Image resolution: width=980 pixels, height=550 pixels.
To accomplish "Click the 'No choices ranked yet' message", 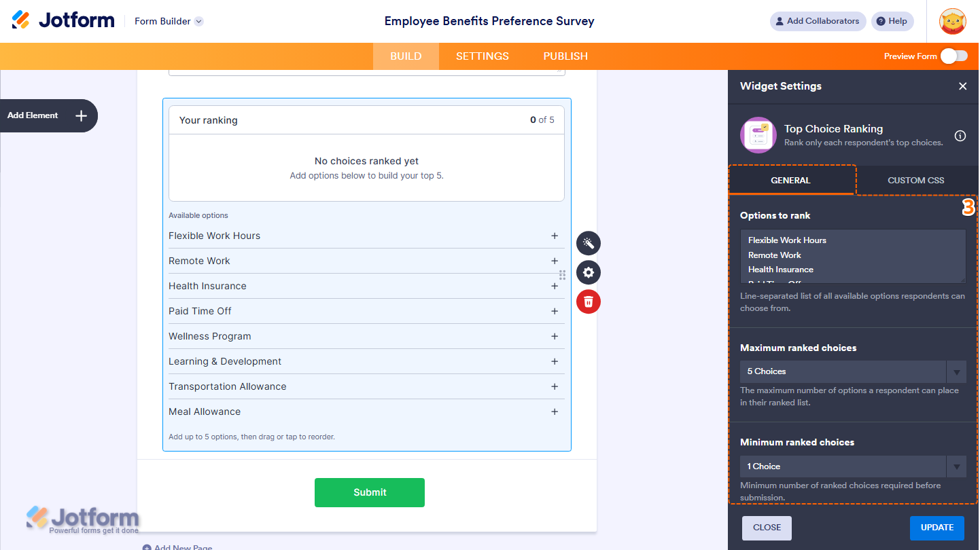I will tap(367, 161).
